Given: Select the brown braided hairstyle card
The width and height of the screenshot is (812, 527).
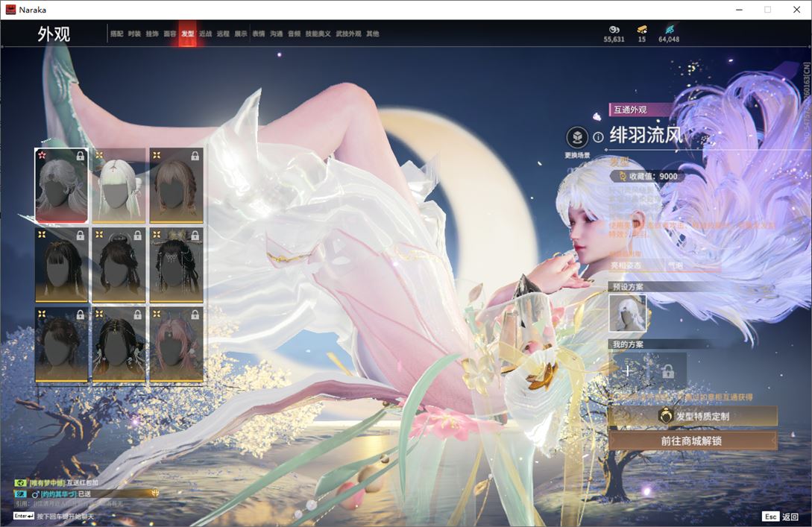Looking at the screenshot, I should (176, 186).
